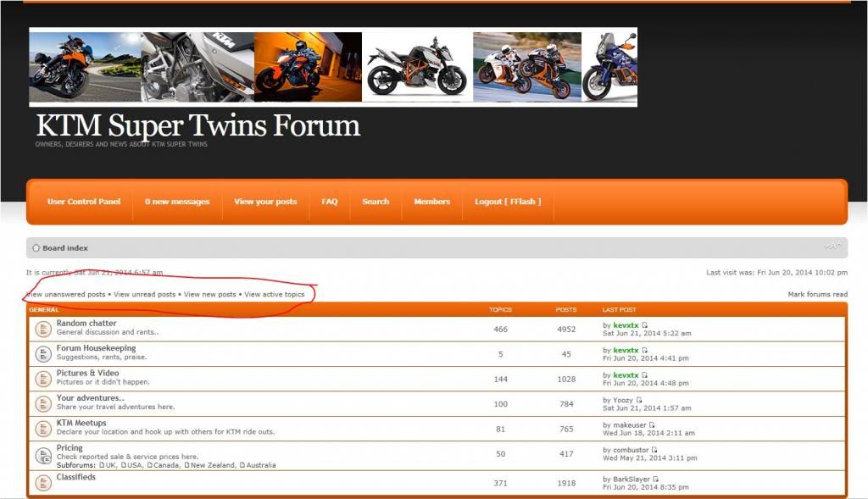Click View unread posts
868x499 pixels.
[x=144, y=294]
